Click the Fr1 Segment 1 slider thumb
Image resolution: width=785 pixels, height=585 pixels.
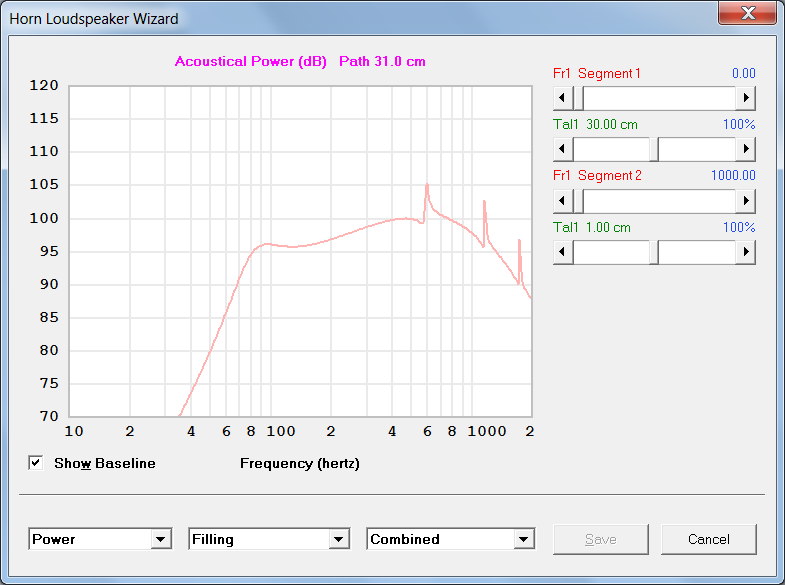click(578, 98)
